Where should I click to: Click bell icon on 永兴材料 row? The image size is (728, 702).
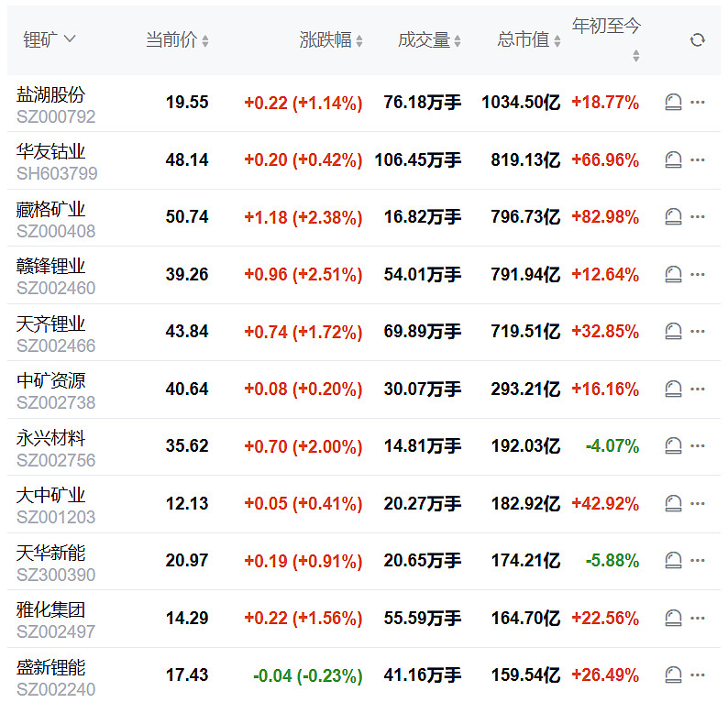[673, 446]
